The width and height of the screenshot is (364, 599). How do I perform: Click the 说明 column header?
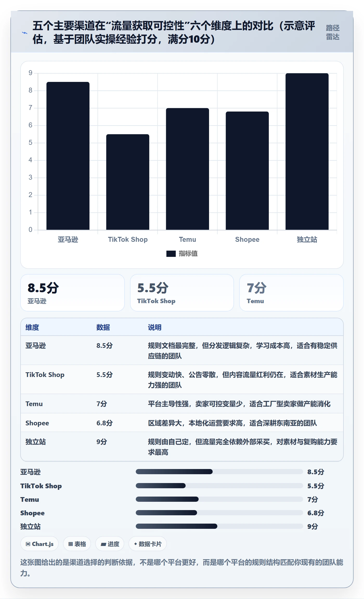click(155, 327)
